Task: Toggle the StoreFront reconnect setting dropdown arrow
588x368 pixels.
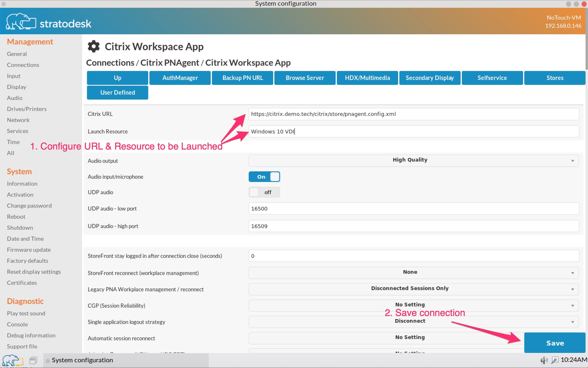Action: [x=573, y=273]
